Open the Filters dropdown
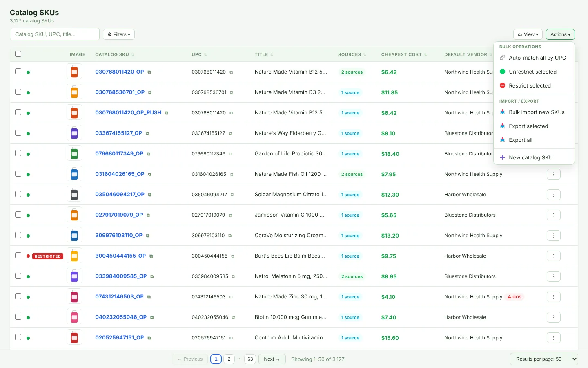588x368 pixels. coord(119,34)
